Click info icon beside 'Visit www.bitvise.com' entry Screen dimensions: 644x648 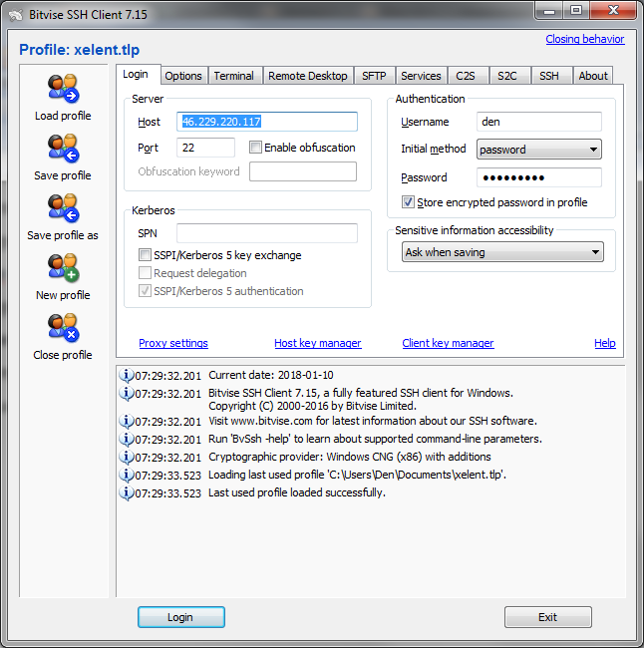point(126,421)
